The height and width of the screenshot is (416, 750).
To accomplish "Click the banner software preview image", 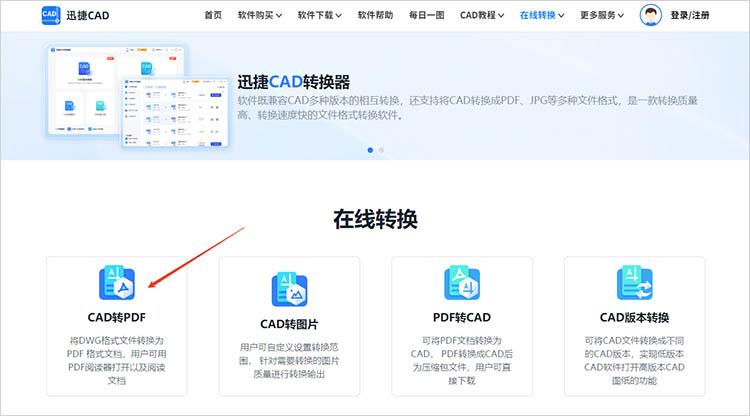I will 137,96.
